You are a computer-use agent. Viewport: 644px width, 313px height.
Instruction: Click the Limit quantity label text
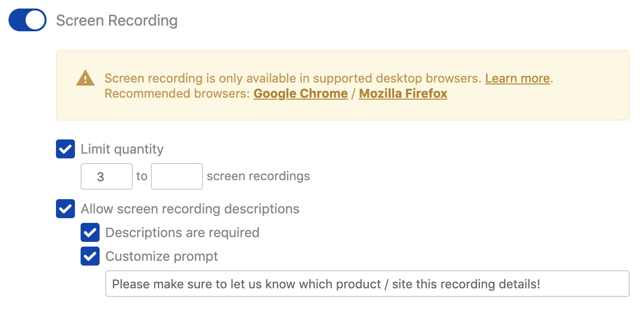[x=122, y=149]
